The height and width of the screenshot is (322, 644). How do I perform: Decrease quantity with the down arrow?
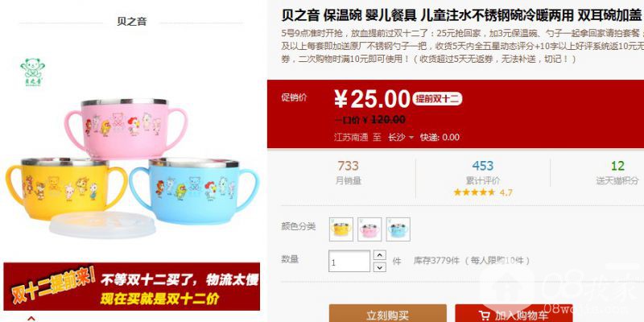point(380,267)
